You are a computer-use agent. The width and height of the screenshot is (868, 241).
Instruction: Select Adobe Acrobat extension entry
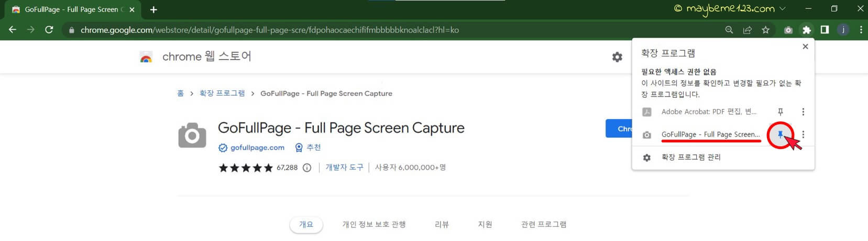click(709, 112)
